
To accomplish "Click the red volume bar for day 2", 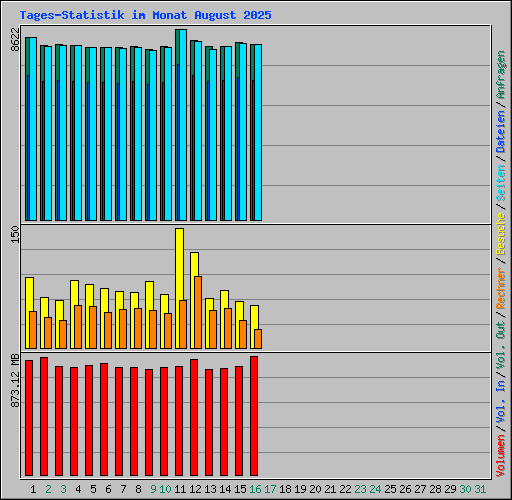I will [44, 416].
